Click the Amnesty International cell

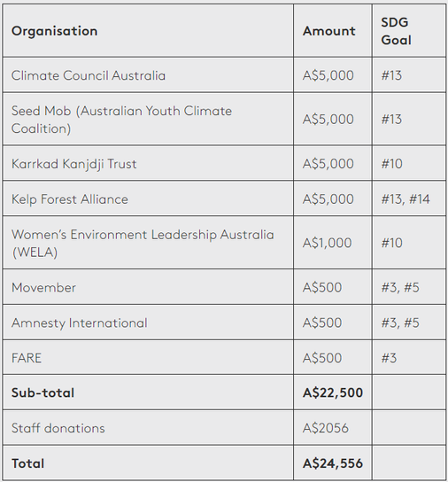pos(148,323)
